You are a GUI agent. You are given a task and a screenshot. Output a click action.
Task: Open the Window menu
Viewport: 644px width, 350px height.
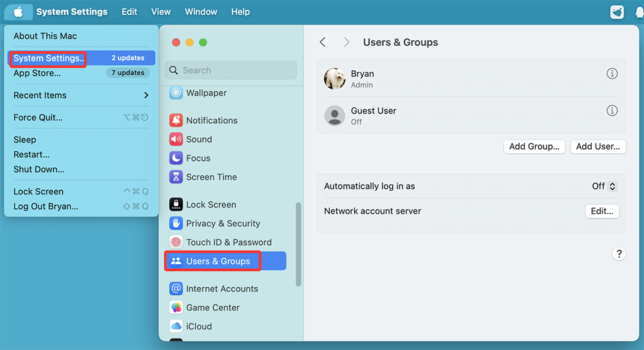pyautogui.click(x=201, y=12)
